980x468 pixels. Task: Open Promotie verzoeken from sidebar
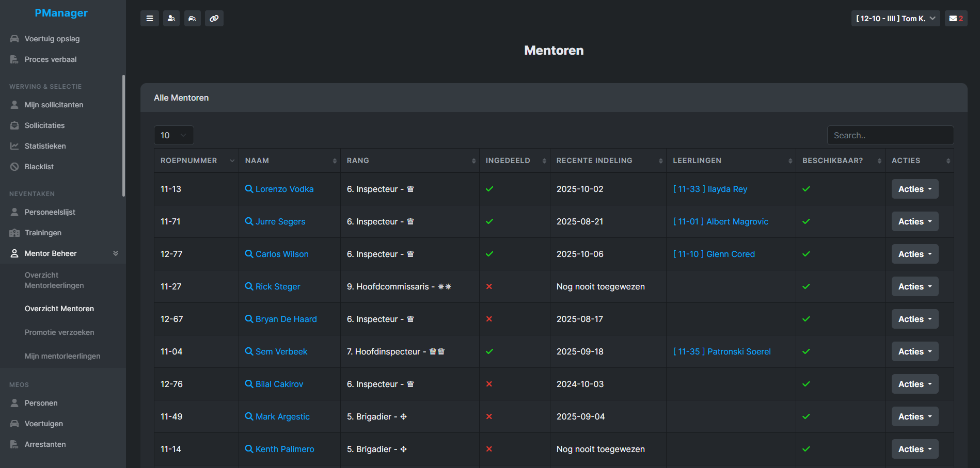point(59,332)
